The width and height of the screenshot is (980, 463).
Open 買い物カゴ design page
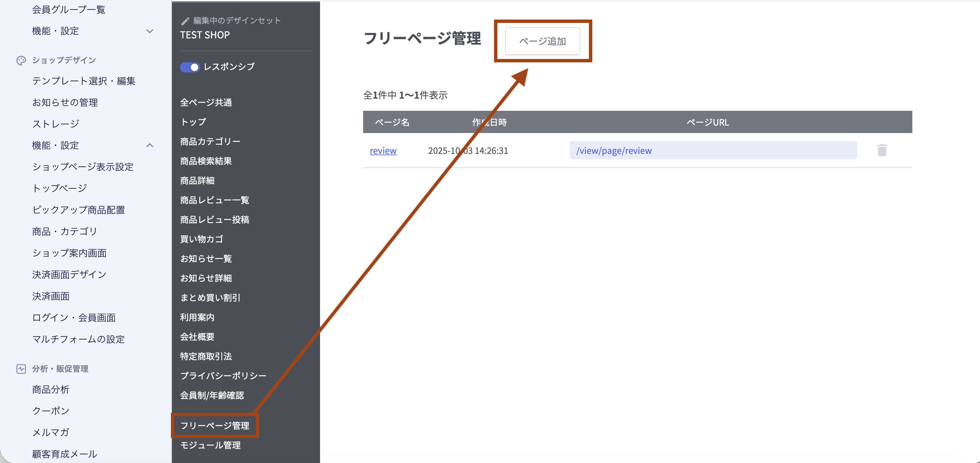(202, 239)
